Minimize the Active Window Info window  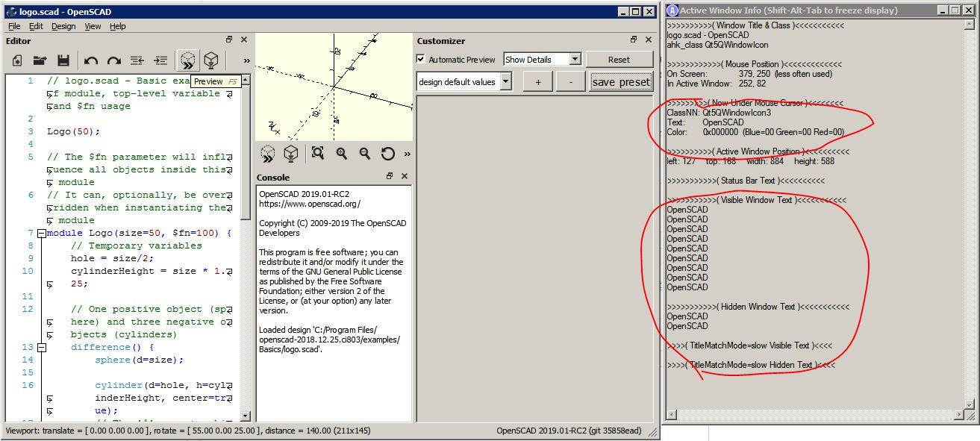[943, 10]
